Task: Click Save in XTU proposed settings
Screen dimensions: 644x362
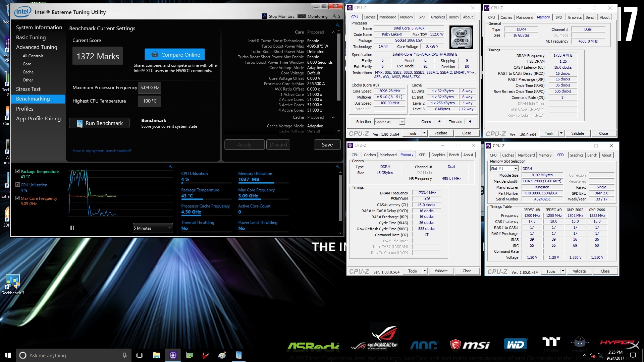Action: pyautogui.click(x=327, y=144)
